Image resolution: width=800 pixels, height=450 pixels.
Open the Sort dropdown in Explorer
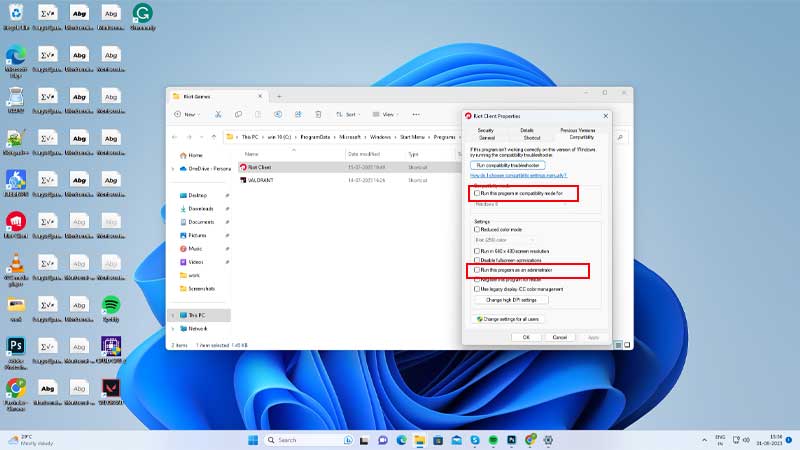[346, 114]
